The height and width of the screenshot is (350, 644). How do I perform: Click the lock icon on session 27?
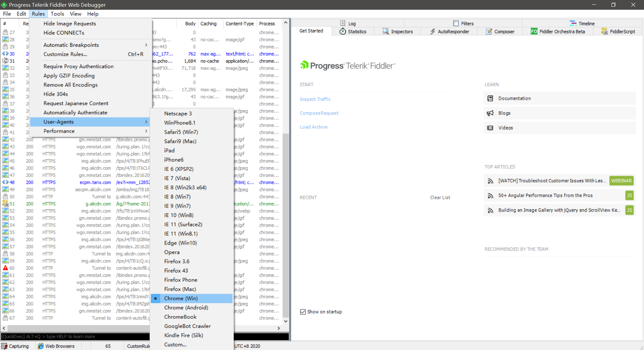coord(5,32)
